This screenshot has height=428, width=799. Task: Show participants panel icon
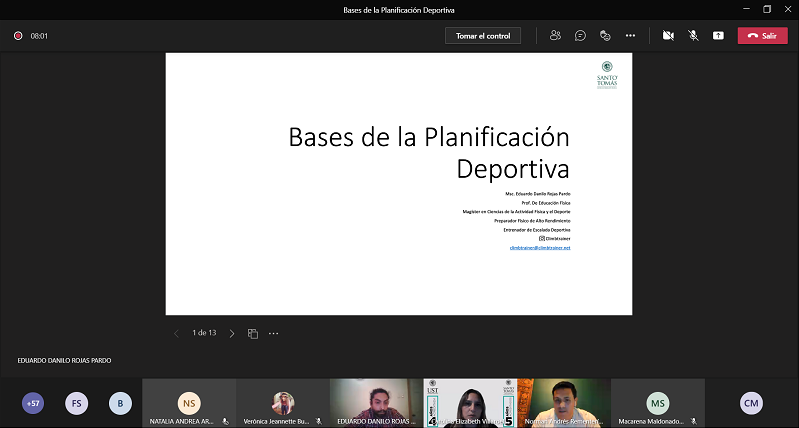click(555, 36)
